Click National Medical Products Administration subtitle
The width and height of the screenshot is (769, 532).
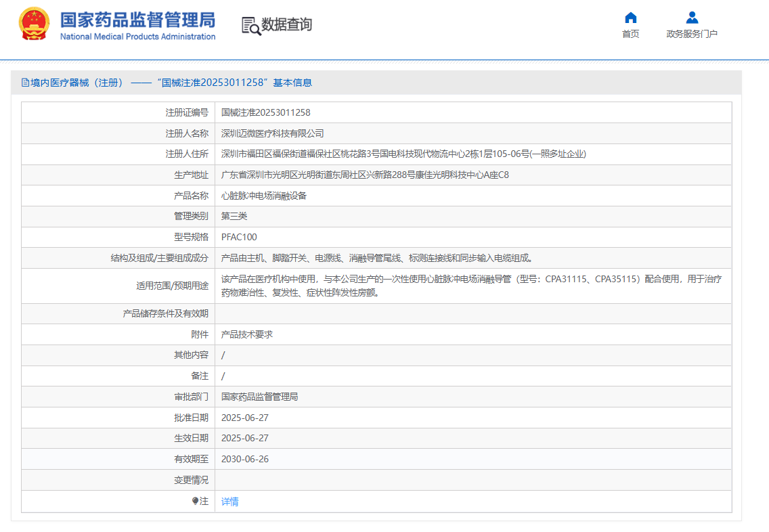pos(138,37)
